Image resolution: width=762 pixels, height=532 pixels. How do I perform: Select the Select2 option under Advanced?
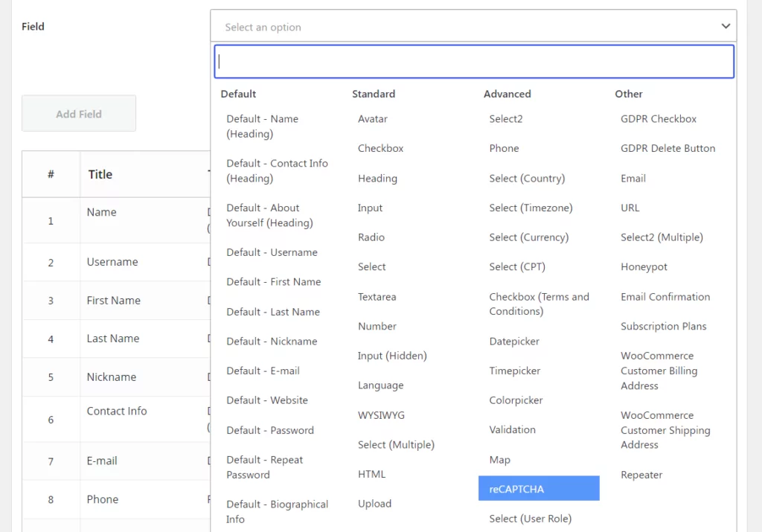pyautogui.click(x=506, y=119)
